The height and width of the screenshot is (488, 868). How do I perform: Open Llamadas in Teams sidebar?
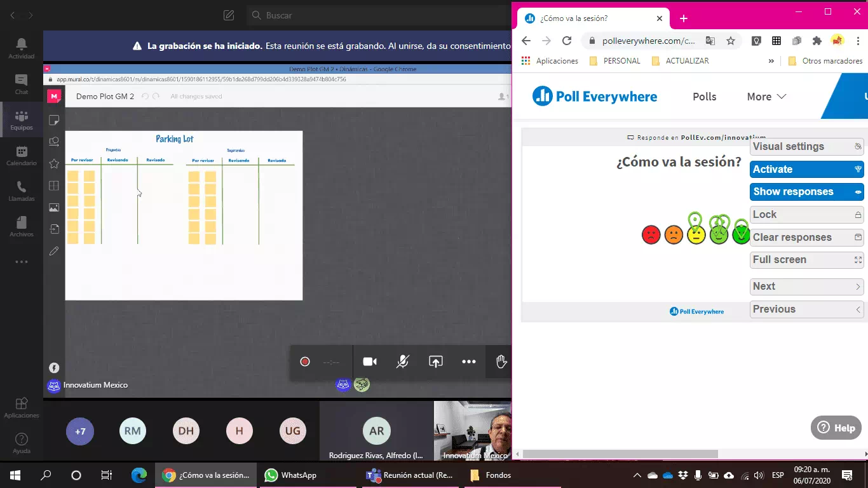pos(22,191)
